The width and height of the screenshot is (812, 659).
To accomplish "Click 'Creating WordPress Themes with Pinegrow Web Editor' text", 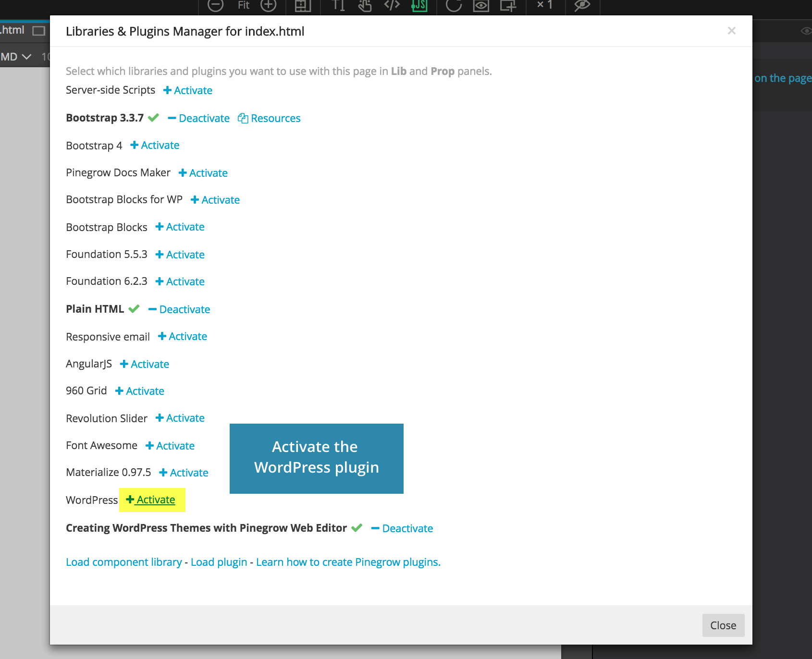I will point(206,528).
